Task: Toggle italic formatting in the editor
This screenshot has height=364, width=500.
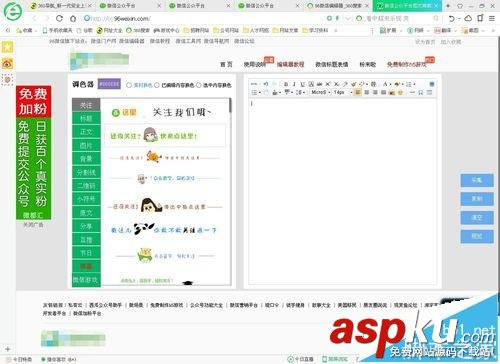Action: [x=294, y=84]
